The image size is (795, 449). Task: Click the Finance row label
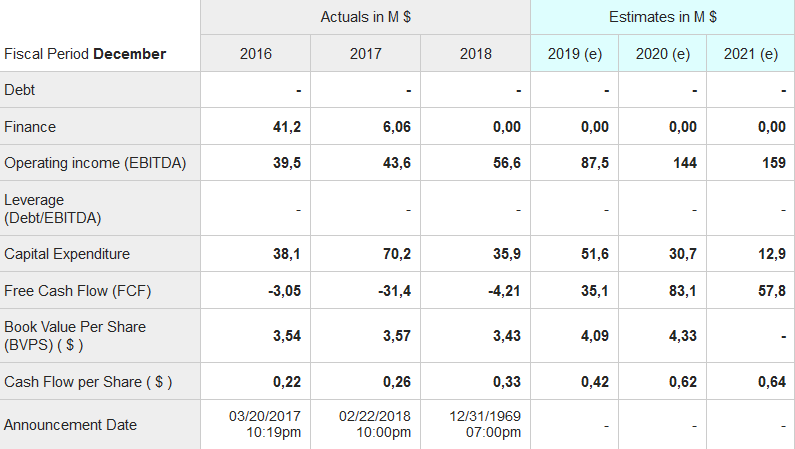pyautogui.click(x=30, y=127)
